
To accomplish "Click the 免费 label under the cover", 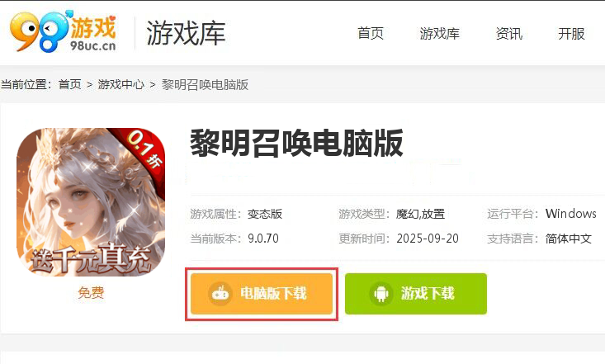I will [91, 292].
